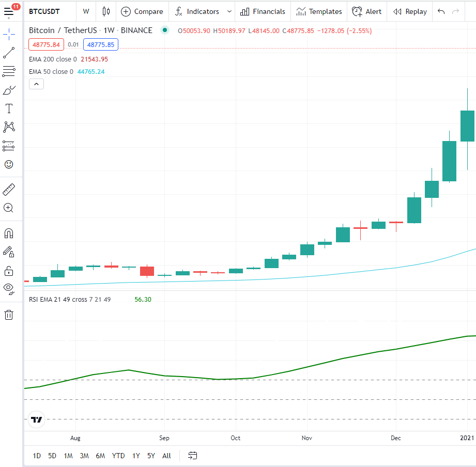Image resolution: width=476 pixels, height=467 pixels.
Task: Open the go to date calendar
Action: (192, 456)
